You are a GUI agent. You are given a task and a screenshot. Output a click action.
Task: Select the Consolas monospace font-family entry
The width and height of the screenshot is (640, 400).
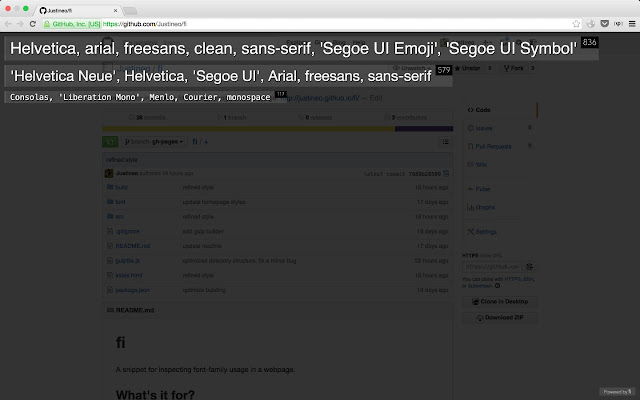pos(140,97)
